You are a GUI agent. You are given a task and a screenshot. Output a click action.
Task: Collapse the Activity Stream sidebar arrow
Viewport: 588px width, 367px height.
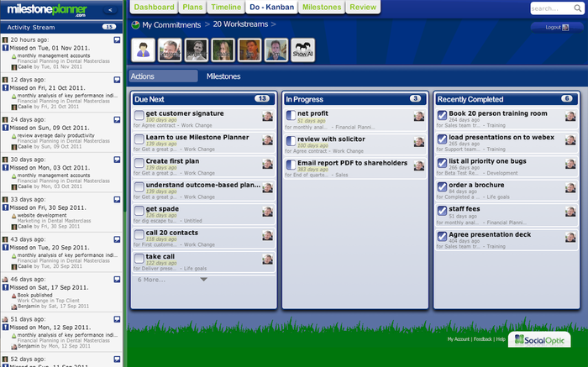click(x=112, y=10)
